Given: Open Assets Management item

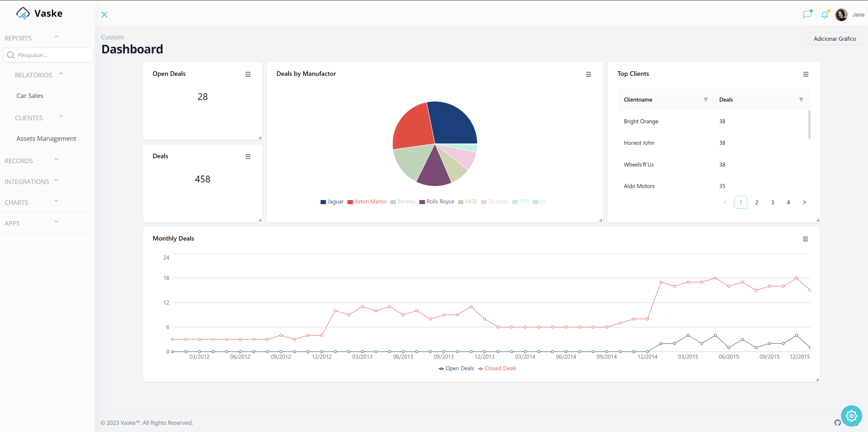Looking at the screenshot, I should 46,138.
